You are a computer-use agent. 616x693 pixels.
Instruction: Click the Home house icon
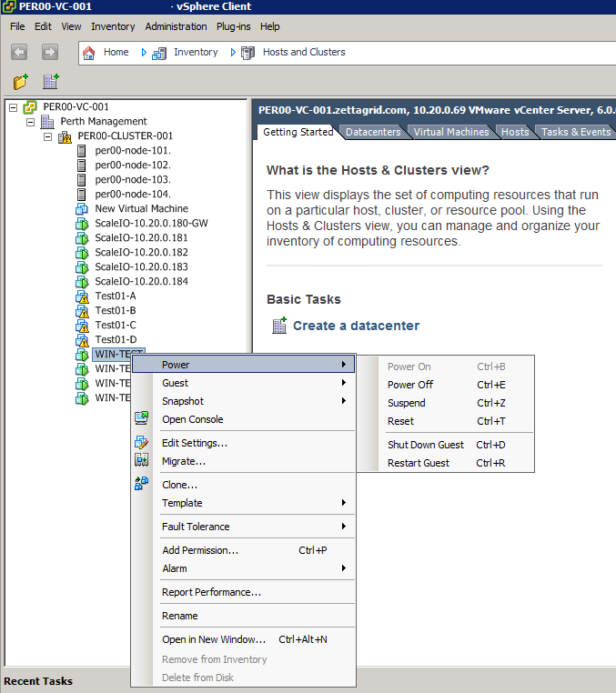point(89,53)
